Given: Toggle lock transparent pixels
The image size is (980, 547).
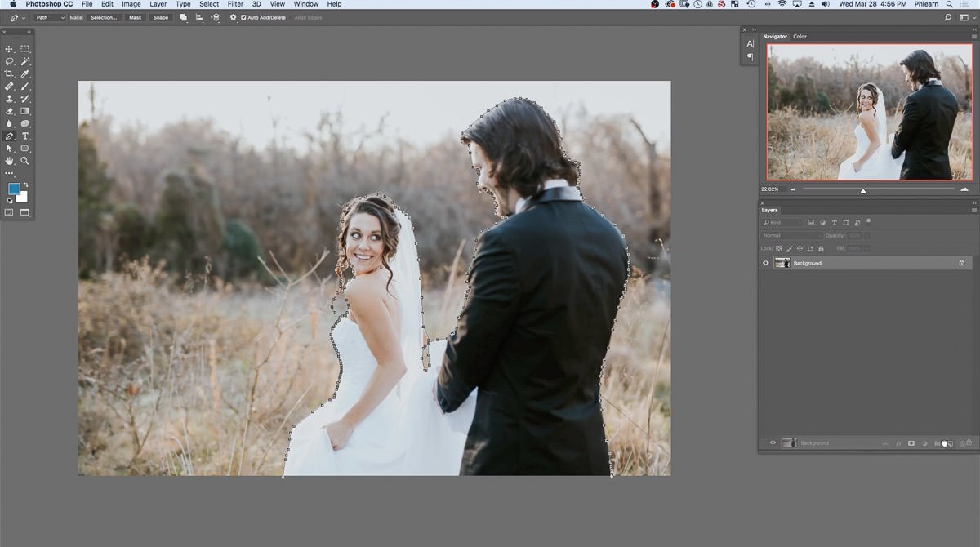Looking at the screenshot, I should click(x=779, y=248).
